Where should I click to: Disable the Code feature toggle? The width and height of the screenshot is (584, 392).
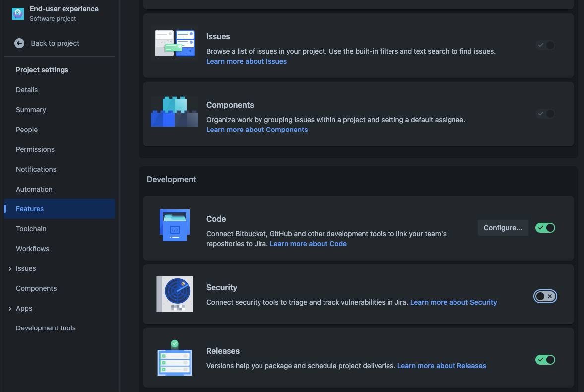545,228
